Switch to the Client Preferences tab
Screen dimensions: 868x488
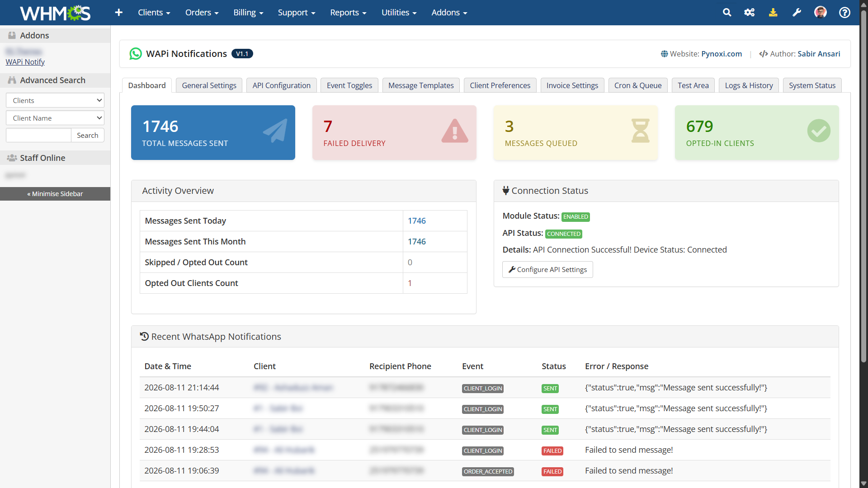click(x=500, y=85)
